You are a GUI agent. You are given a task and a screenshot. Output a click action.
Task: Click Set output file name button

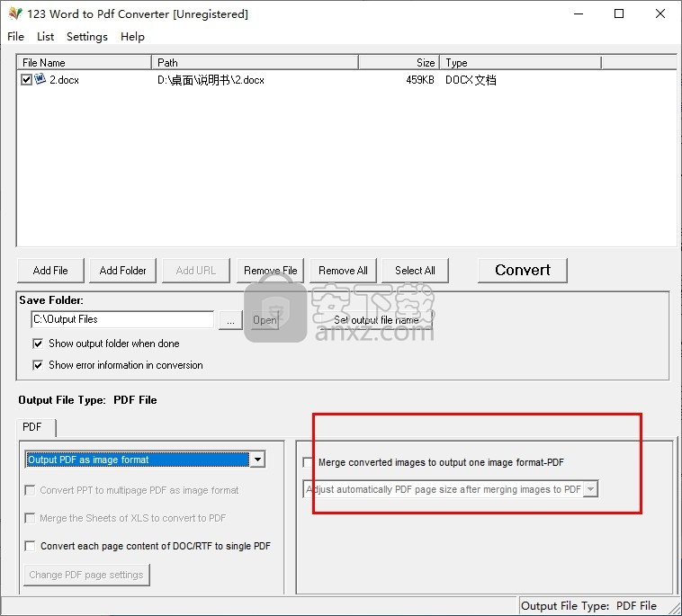376,320
